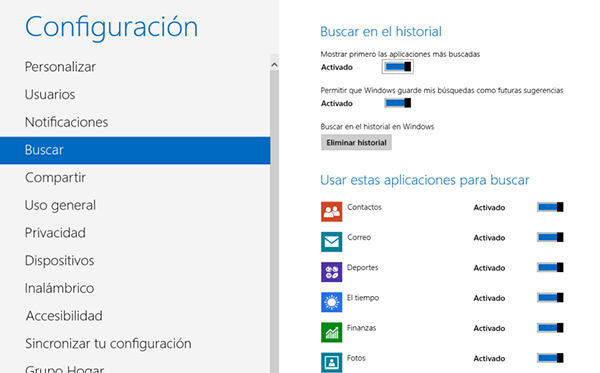Image resolution: width=600 pixels, height=373 pixels.
Task: Go to Notificaciones settings
Action: tap(135, 122)
